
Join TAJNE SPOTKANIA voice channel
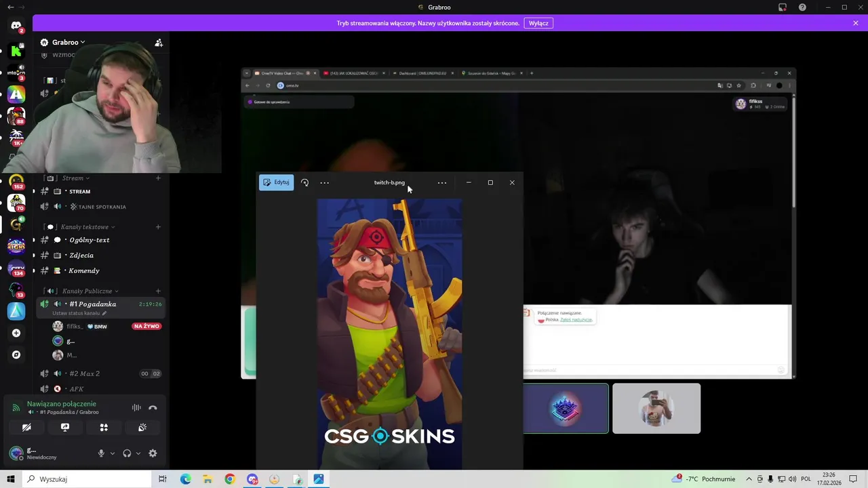point(100,207)
